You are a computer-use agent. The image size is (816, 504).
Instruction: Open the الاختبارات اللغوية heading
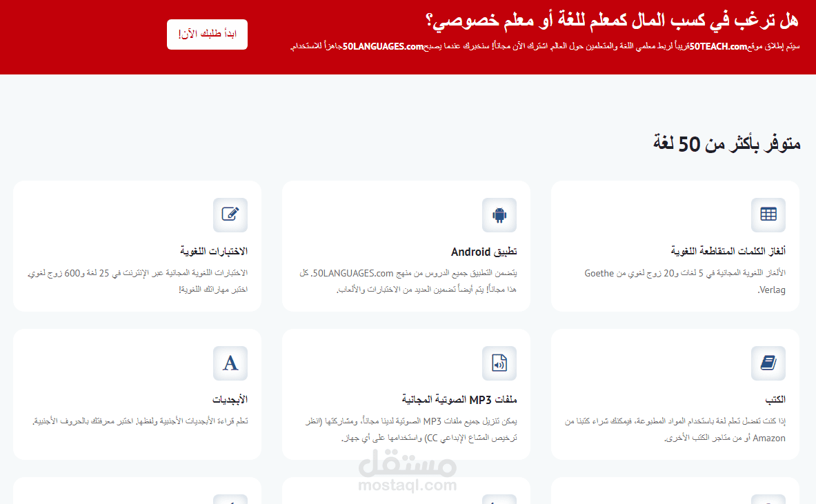214,251
